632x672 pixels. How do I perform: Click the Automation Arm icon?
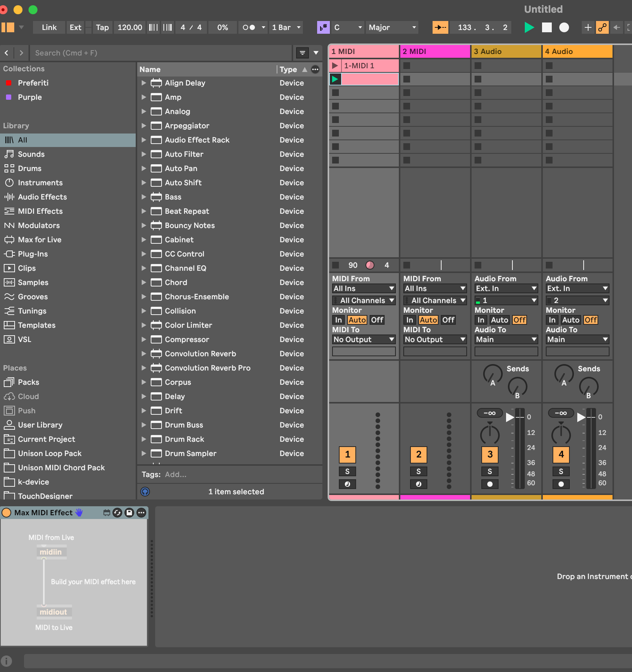(x=602, y=27)
